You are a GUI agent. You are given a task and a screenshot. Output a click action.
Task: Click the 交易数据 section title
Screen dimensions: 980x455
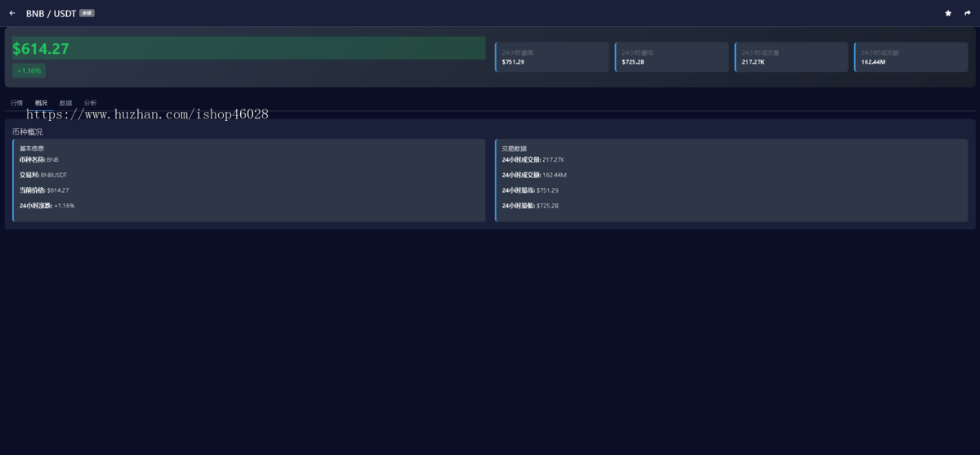pos(514,149)
